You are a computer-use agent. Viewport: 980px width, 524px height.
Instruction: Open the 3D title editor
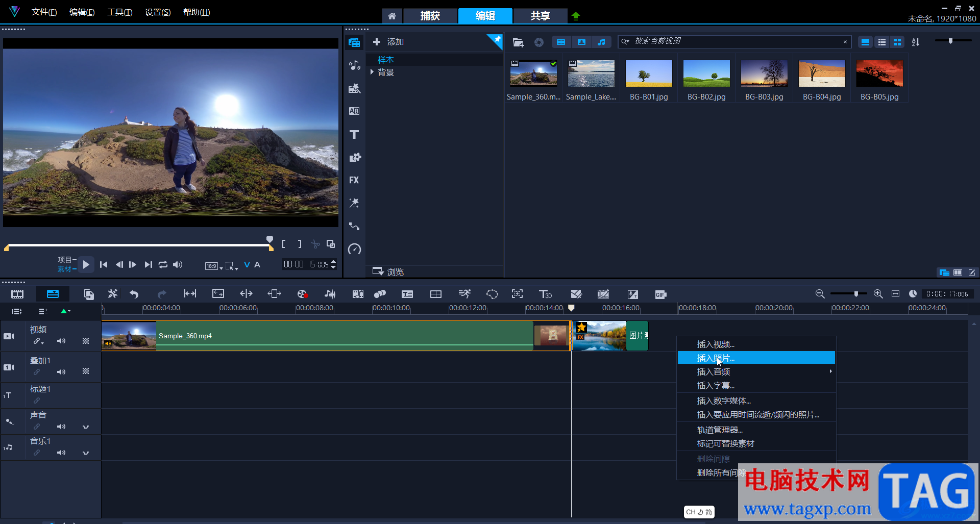[x=545, y=294]
